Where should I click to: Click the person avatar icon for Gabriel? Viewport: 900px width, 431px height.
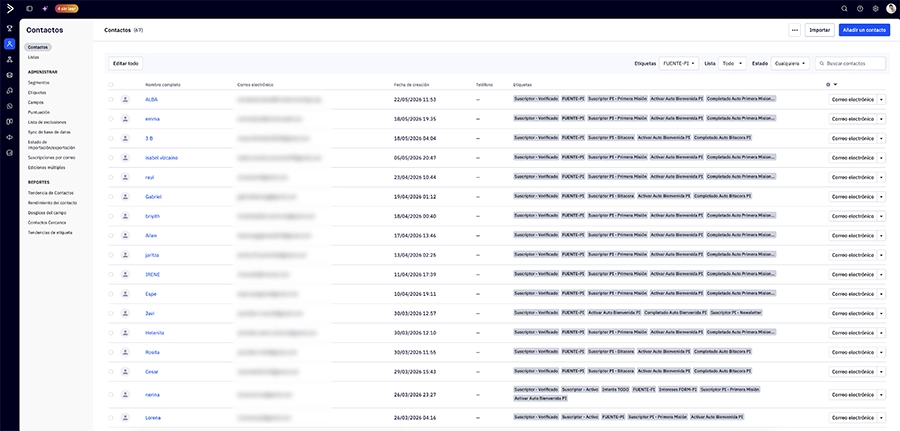[x=125, y=196]
